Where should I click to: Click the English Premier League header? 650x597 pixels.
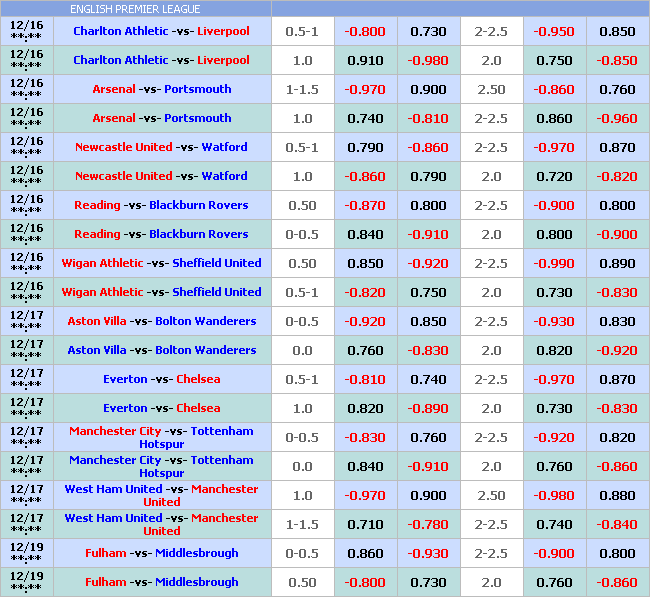point(135,9)
